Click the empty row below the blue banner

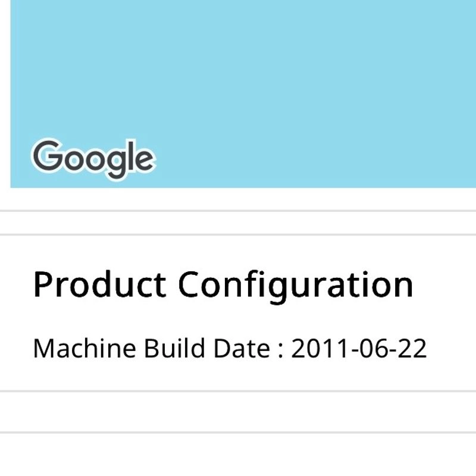(x=238, y=223)
